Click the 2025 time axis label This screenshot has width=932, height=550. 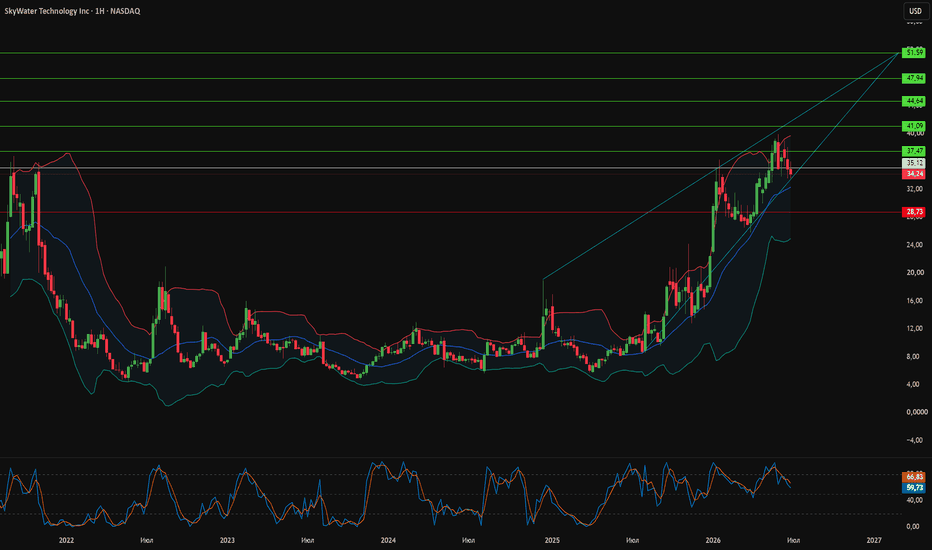(552, 540)
